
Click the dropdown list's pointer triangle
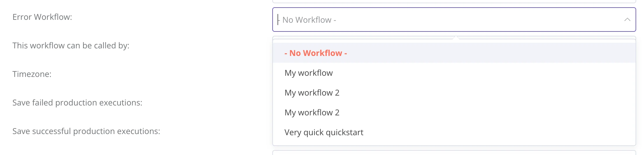click(456, 38)
